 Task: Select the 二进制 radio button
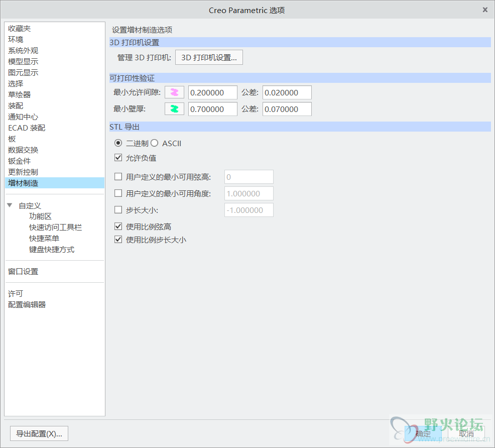tap(118, 143)
